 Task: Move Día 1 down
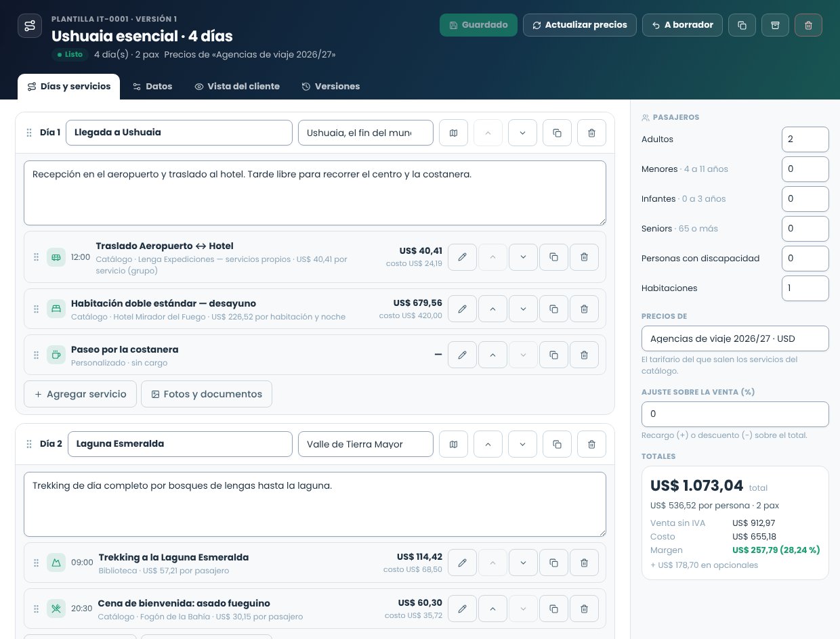(x=522, y=133)
